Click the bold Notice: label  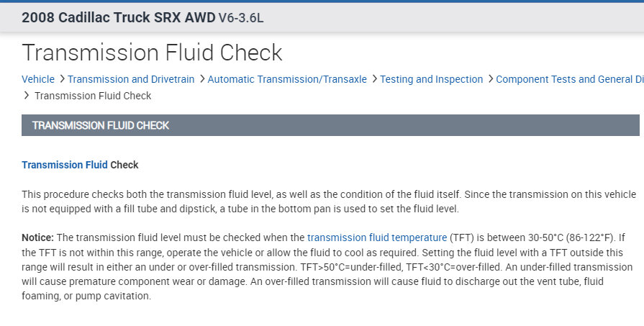click(x=37, y=237)
